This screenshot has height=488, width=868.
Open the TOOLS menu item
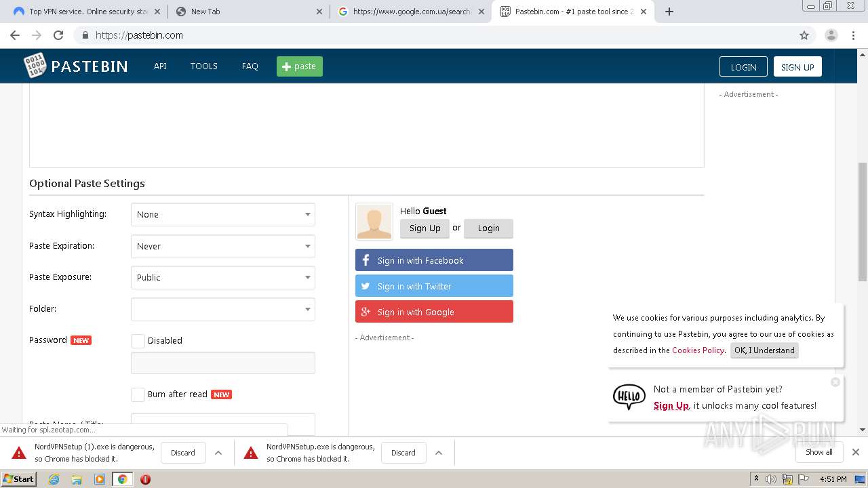(203, 66)
